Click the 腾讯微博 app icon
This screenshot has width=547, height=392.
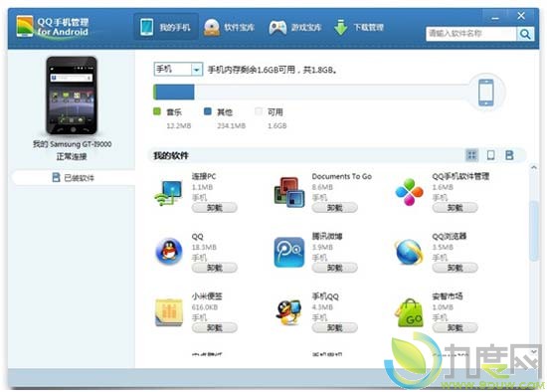289,252
